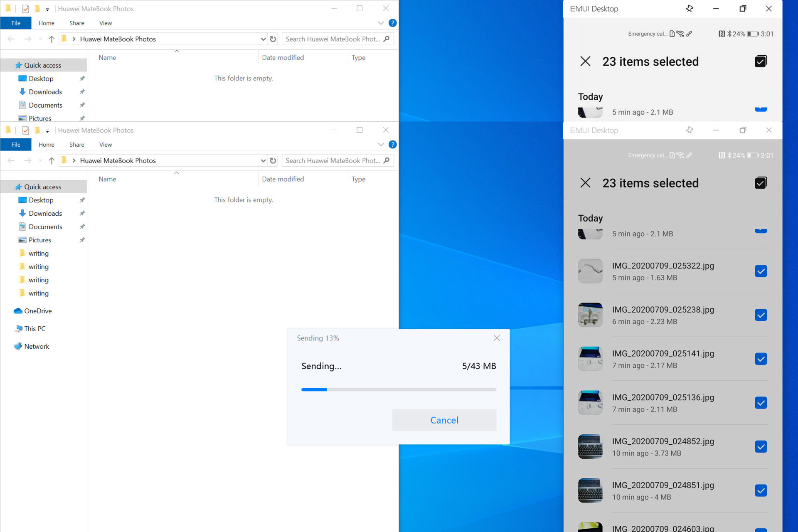Cancel the file sending transfer
Screen dimensions: 798x532
444,420
